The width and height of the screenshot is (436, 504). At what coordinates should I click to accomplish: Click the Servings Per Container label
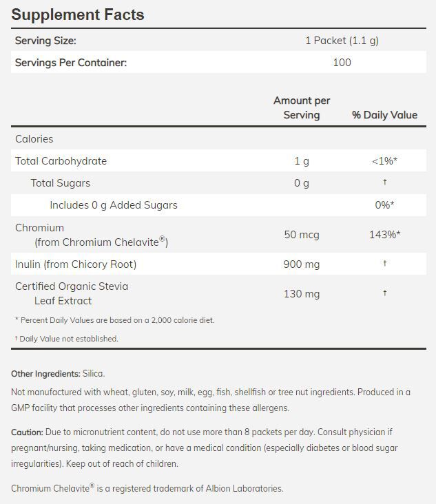71,63
